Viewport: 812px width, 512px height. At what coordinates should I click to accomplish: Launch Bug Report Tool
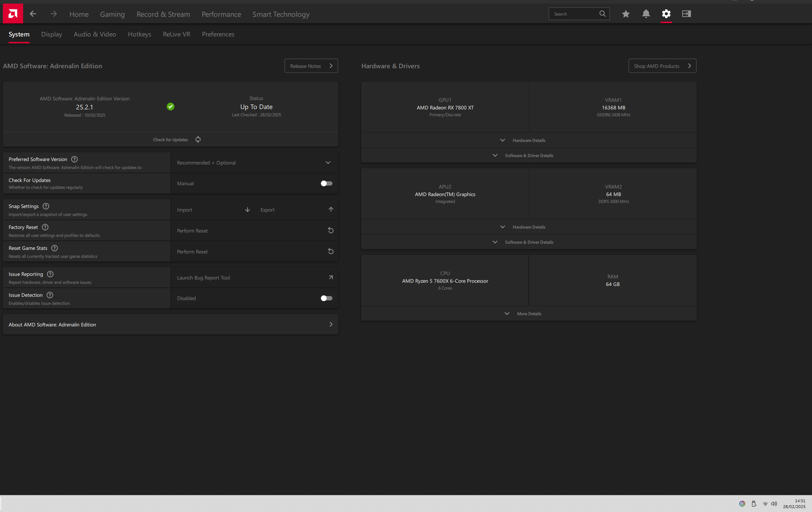pyautogui.click(x=254, y=277)
